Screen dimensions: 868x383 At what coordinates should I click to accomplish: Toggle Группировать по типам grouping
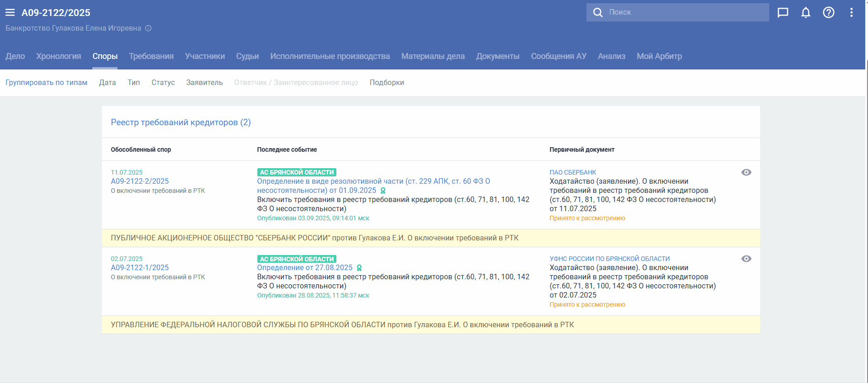pos(46,83)
